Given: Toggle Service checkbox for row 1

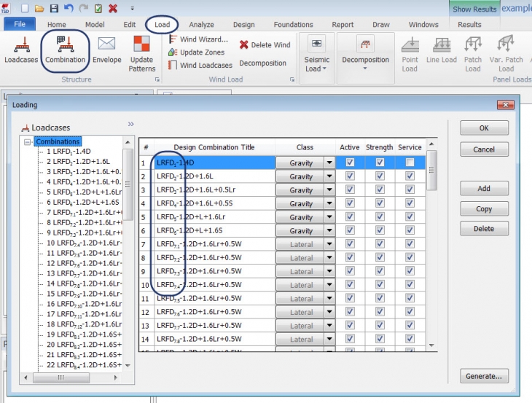Looking at the screenshot, I should pyautogui.click(x=410, y=163).
